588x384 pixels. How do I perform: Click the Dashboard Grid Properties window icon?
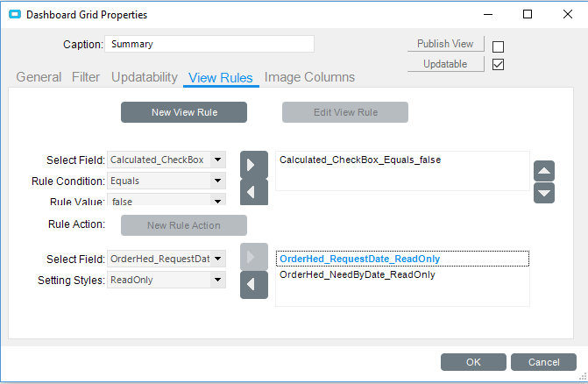[x=14, y=15]
